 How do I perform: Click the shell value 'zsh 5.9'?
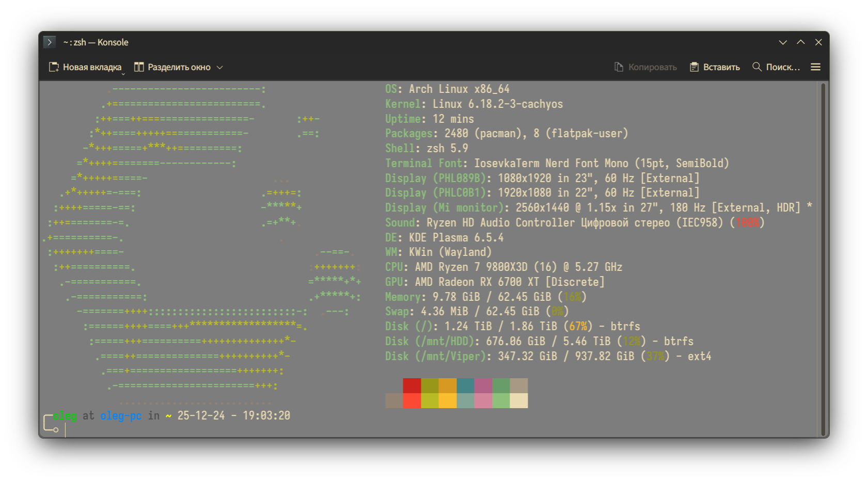[447, 149]
